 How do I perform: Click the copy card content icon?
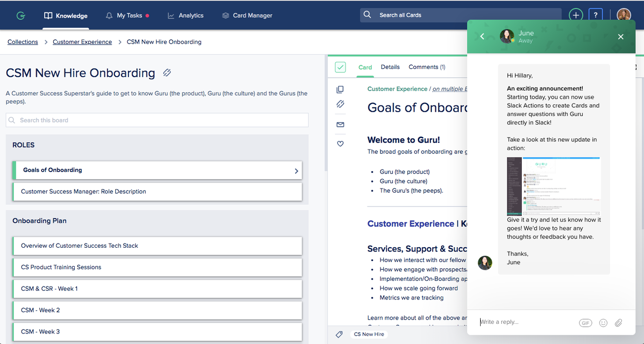coord(340,90)
